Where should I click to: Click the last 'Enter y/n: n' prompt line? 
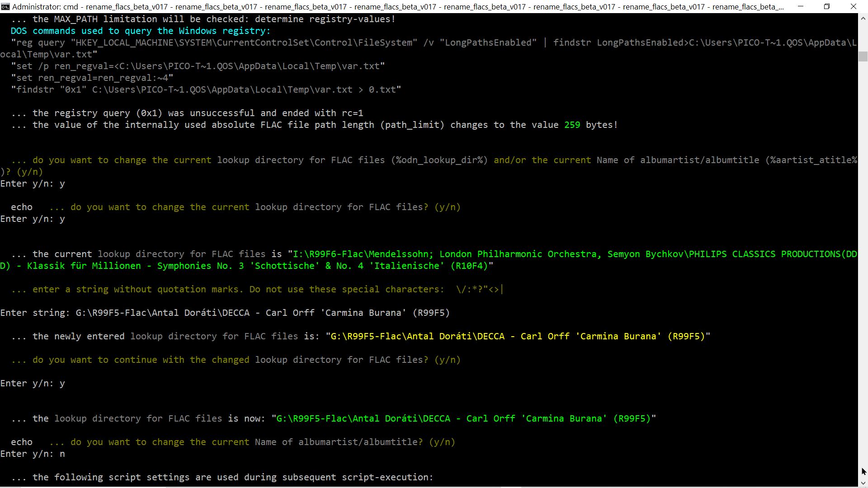pyautogui.click(x=33, y=454)
